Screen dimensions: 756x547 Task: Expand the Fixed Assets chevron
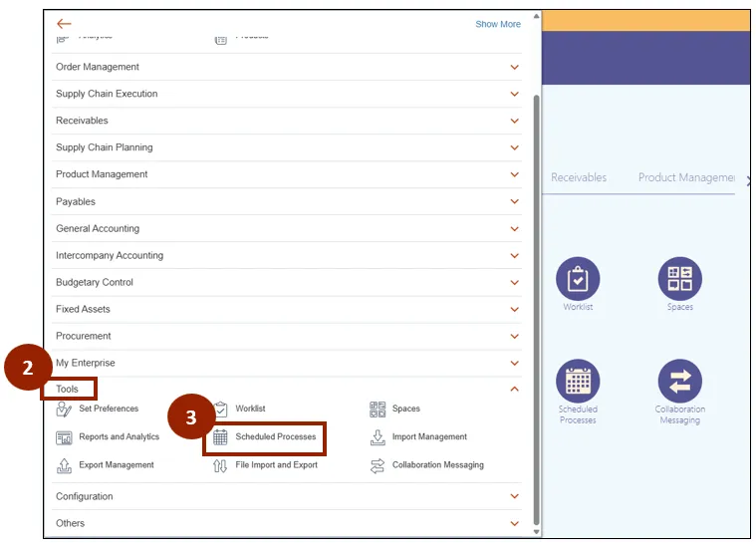tap(514, 309)
